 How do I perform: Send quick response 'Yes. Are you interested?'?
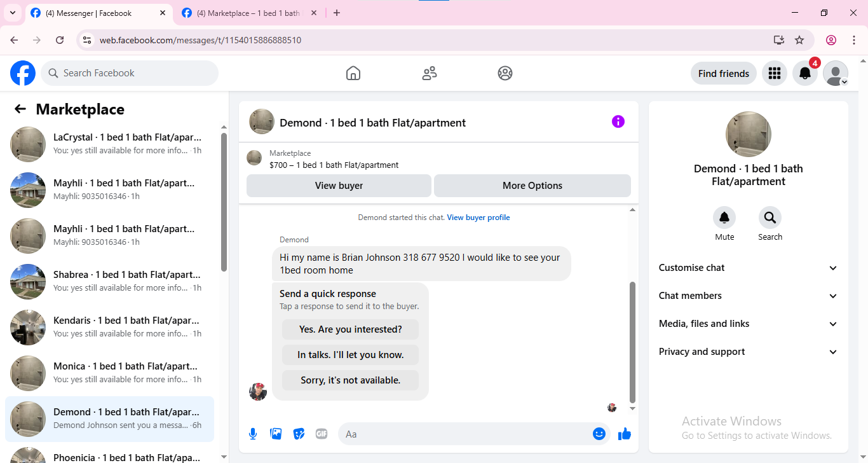351,329
